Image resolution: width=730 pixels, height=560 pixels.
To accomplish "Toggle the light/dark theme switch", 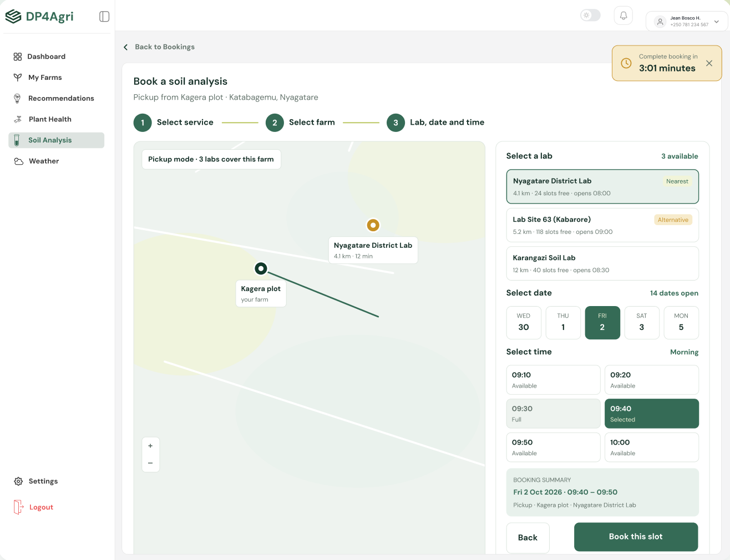I will [x=590, y=15].
